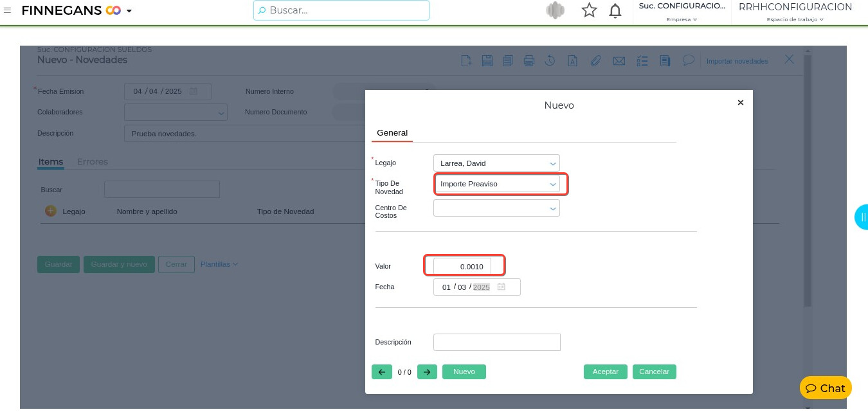
Task: Click the paperclip attachment icon
Action: [595, 61]
